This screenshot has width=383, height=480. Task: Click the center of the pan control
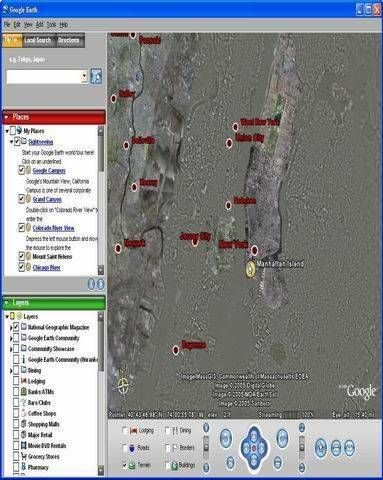tap(254, 448)
